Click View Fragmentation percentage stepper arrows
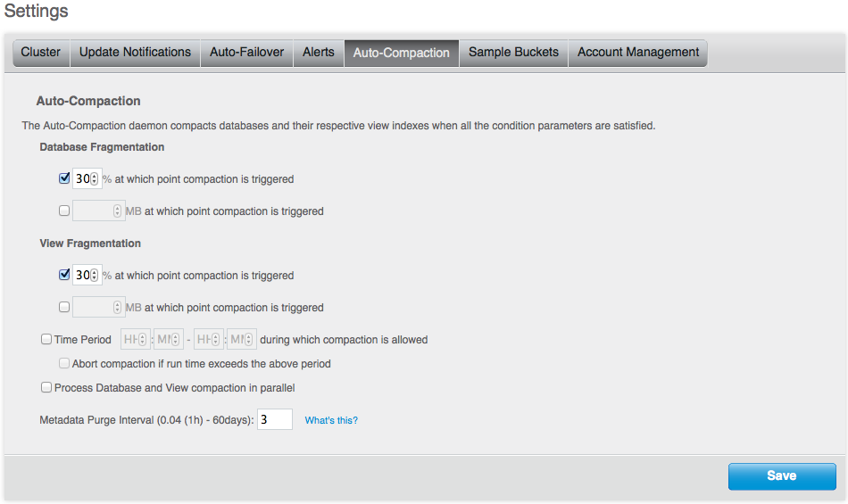 tap(95, 275)
